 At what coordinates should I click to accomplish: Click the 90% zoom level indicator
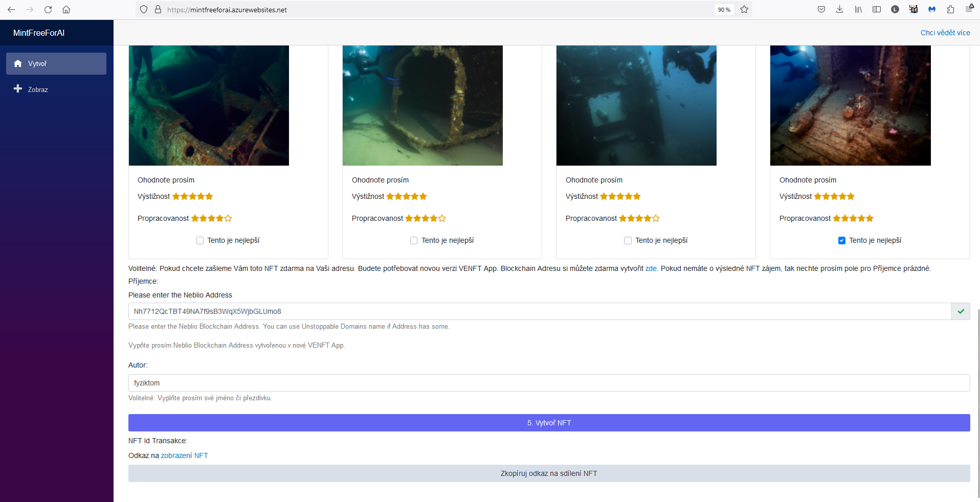(724, 9)
